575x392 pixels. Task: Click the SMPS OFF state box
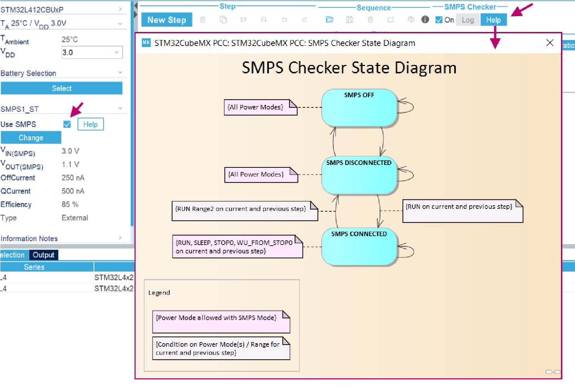pyautogui.click(x=359, y=108)
